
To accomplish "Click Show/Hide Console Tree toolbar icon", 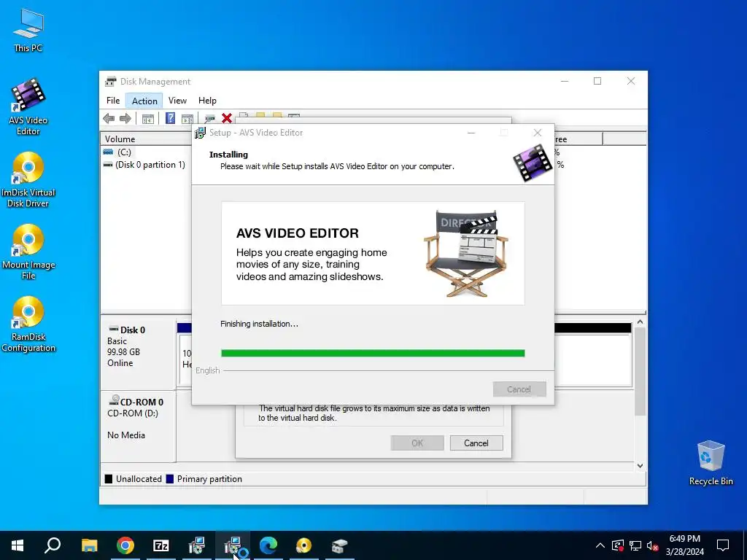I will pyautogui.click(x=147, y=119).
